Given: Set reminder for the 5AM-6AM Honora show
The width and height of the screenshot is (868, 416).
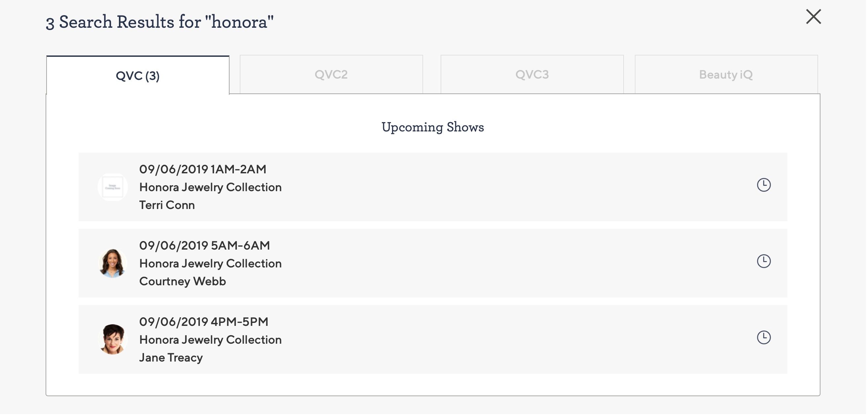Looking at the screenshot, I should [764, 261].
